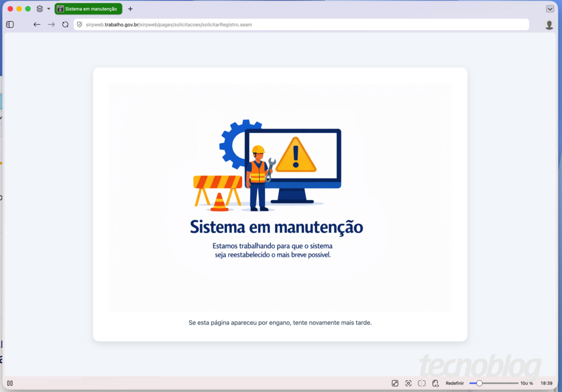Click the tracker shield icon in address bar
The image size is (562, 392).
[80, 24]
